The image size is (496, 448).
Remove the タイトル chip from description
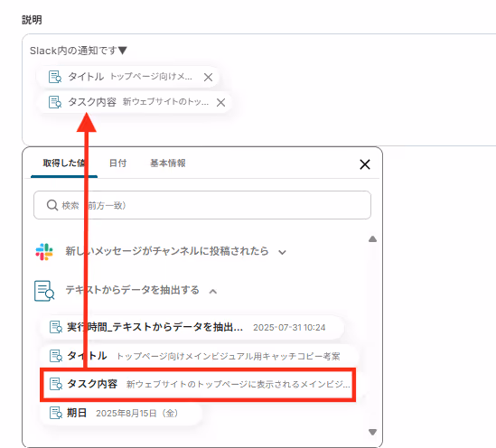click(x=208, y=77)
